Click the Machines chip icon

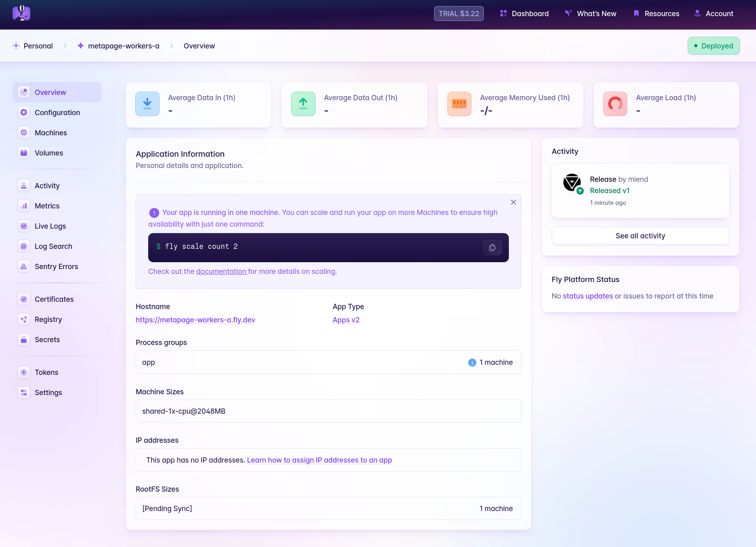24,133
